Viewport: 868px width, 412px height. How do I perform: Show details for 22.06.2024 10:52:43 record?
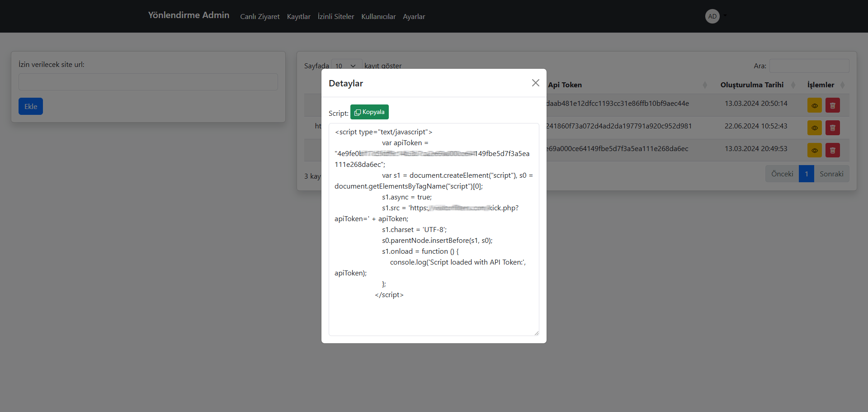tap(814, 128)
